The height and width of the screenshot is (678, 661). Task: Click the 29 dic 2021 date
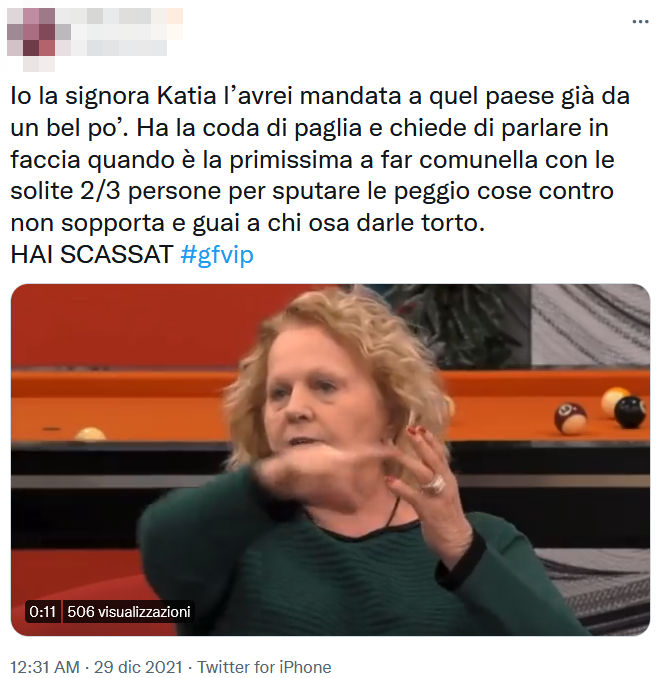[138, 667]
